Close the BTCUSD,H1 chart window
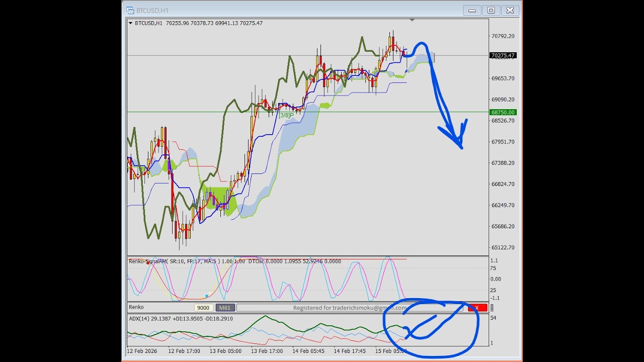This screenshot has height=362, width=644. click(510, 11)
